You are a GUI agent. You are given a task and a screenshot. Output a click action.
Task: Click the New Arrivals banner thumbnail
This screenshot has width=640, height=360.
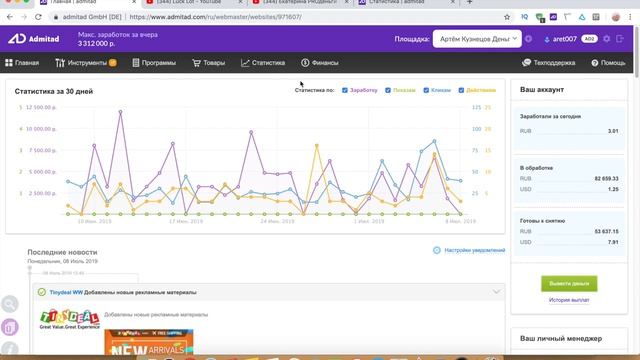(x=149, y=342)
